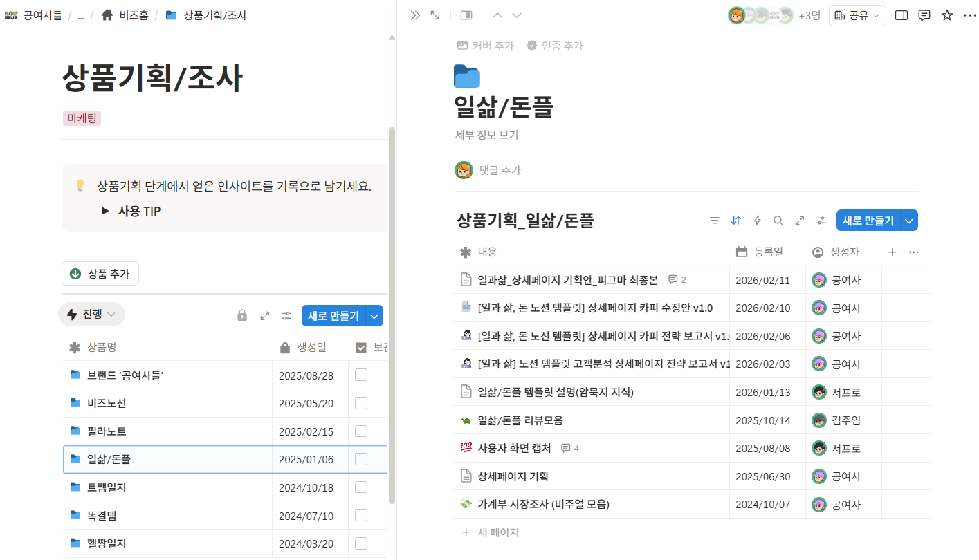
Task: Open the 트쌤일지 product row
Action: pyautogui.click(x=107, y=487)
